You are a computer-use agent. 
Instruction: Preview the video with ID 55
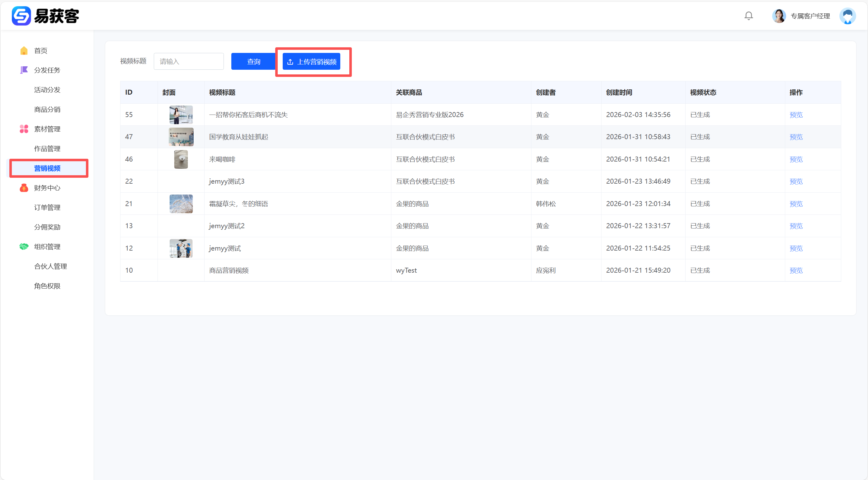click(796, 115)
